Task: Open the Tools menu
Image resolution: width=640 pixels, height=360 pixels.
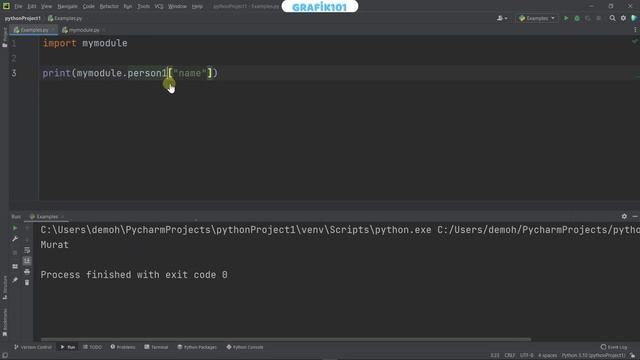Action: pyautogui.click(x=143, y=7)
